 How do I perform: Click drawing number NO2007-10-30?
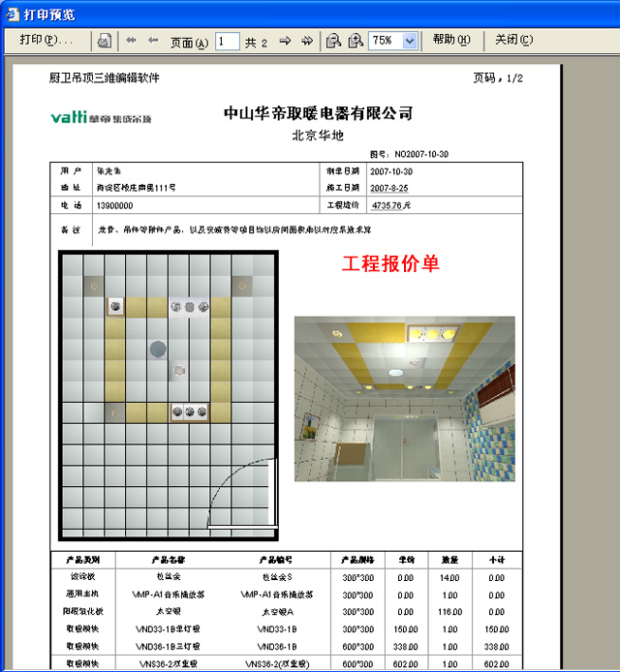tap(421, 154)
